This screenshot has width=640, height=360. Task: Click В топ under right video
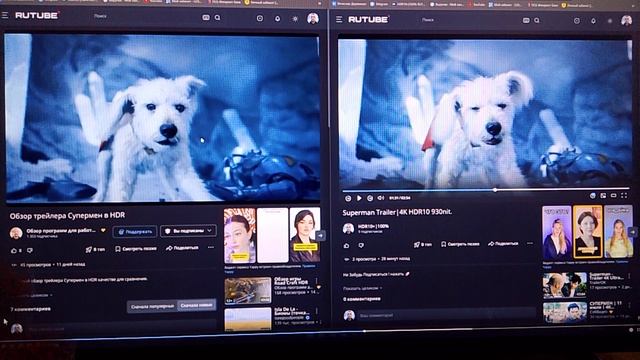423,244
